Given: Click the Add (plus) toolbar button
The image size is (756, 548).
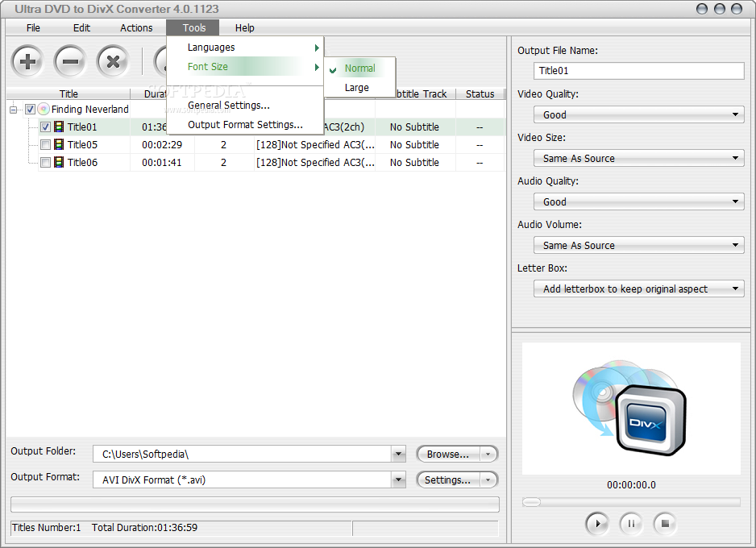Looking at the screenshot, I should pos(27,61).
